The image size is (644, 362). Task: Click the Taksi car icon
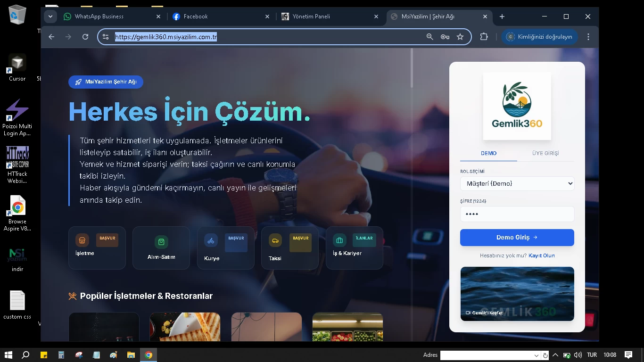275,240
